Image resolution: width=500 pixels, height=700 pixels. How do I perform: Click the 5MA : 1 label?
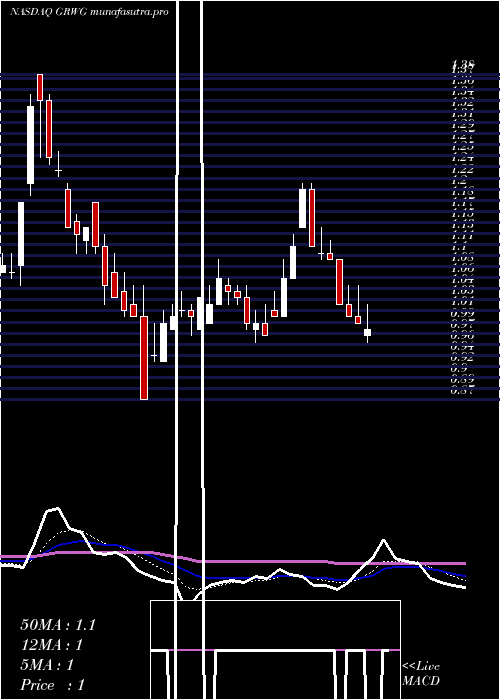tap(47, 665)
